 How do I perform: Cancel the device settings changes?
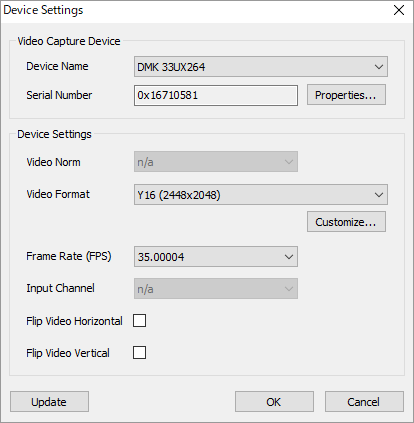(x=364, y=402)
